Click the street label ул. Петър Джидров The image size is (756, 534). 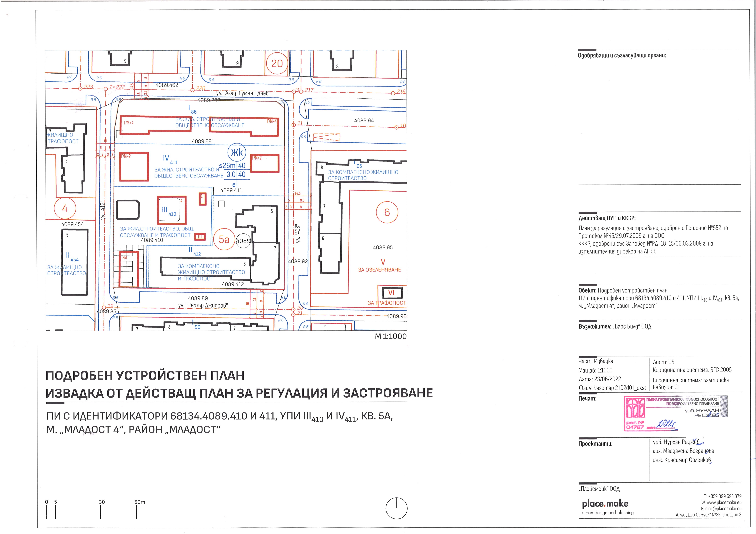pos(203,305)
